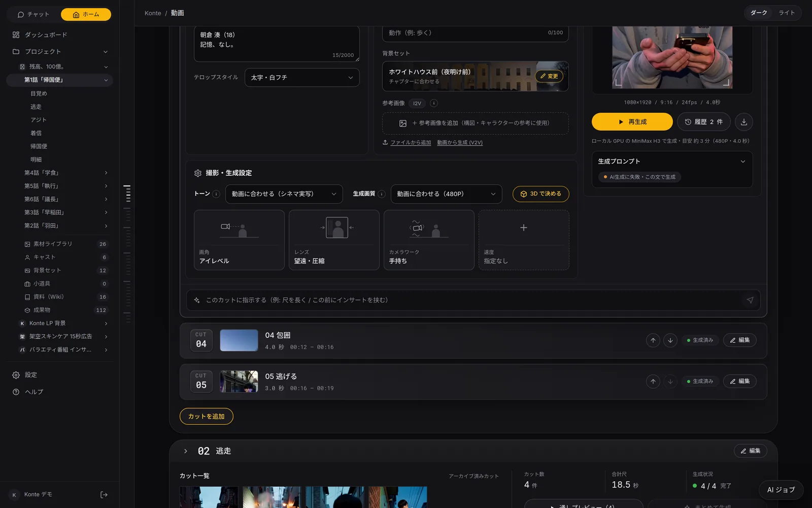Move cut 05 逃げる up
Screen dimensions: 812x508
pyautogui.click(x=653, y=382)
